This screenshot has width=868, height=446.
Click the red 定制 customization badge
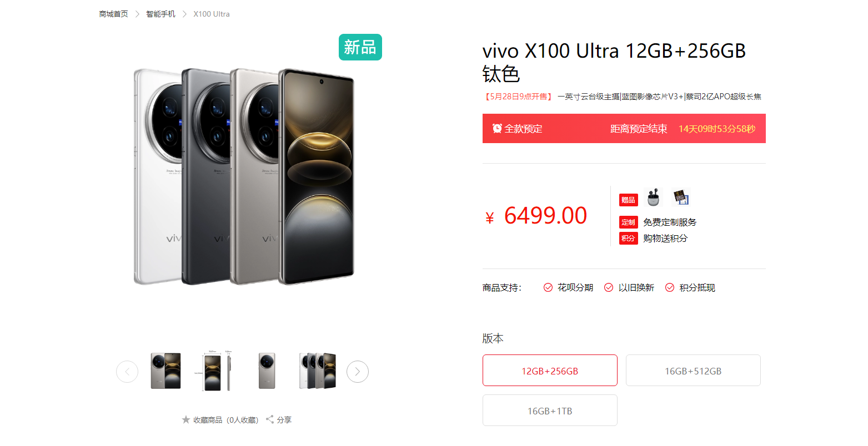point(629,222)
